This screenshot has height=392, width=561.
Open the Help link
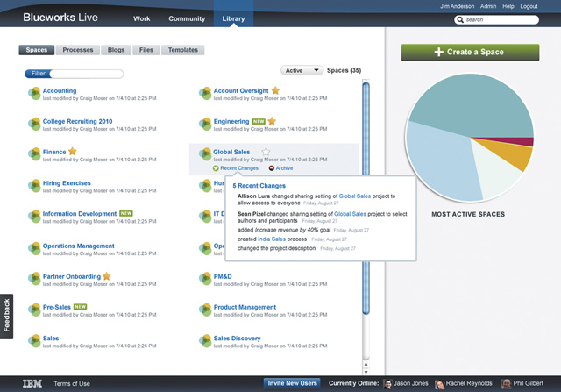click(x=508, y=6)
